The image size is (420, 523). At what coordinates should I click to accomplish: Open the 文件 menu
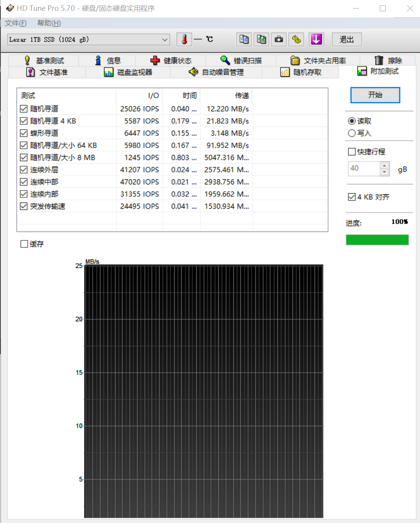point(15,23)
